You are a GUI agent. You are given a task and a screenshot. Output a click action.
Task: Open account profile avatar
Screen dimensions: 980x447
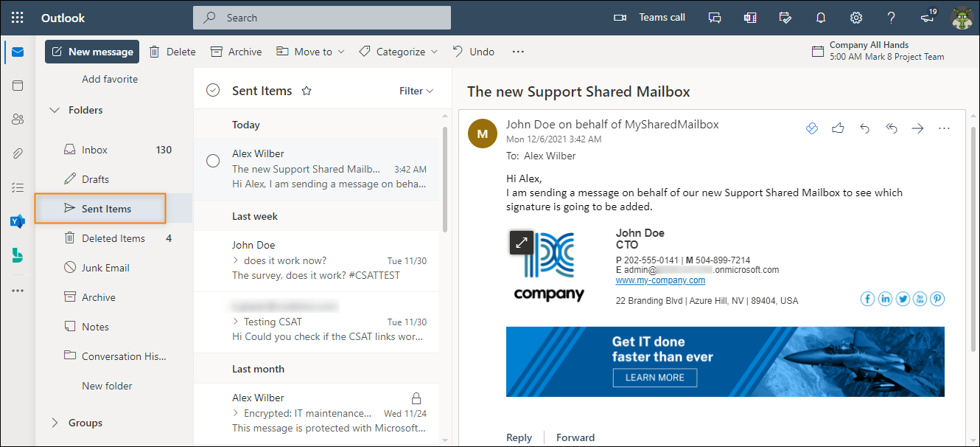click(962, 18)
